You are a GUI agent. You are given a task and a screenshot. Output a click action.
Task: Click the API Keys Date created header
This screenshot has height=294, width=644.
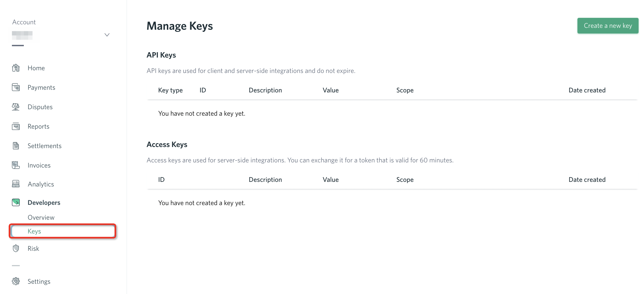[x=587, y=90]
